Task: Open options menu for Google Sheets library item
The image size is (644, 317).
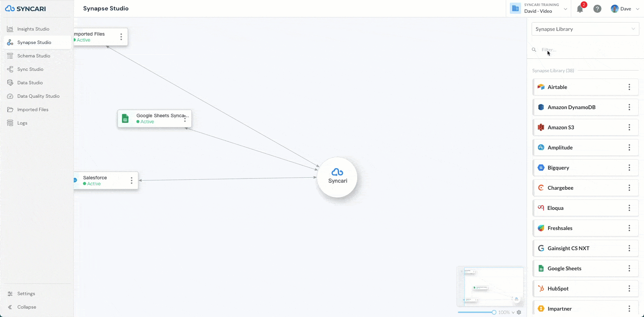Action: [629, 268]
